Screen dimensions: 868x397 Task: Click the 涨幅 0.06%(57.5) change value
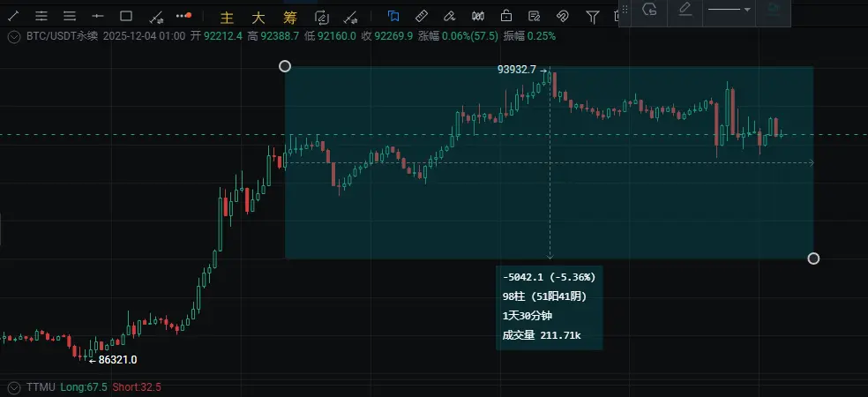coord(459,36)
